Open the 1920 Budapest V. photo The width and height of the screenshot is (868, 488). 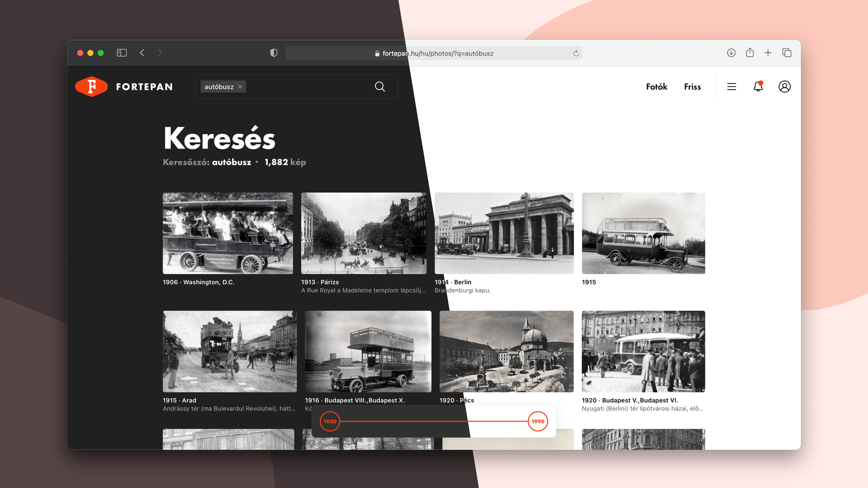[x=643, y=351]
